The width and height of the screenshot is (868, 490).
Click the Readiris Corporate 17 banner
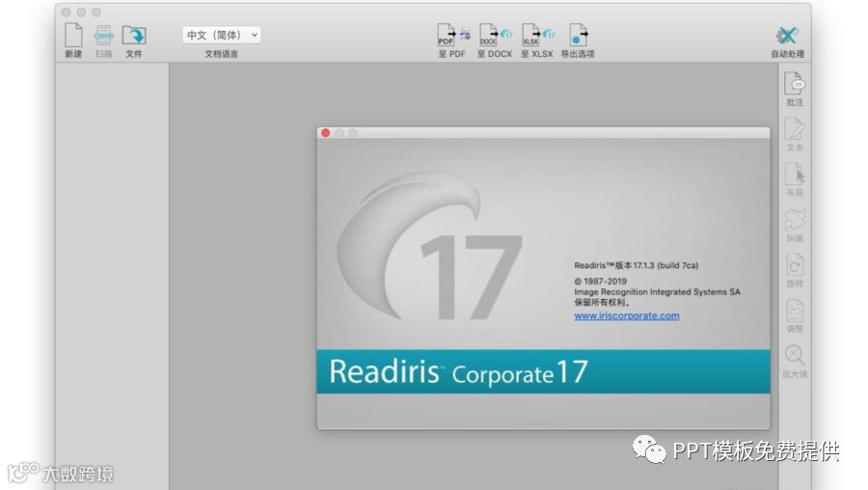coord(543,371)
